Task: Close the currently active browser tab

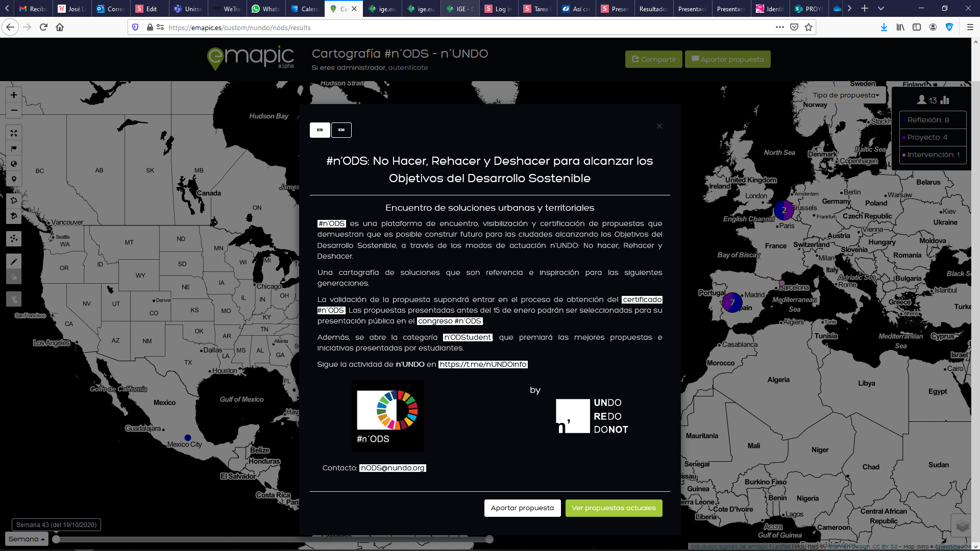Action: tap(354, 9)
